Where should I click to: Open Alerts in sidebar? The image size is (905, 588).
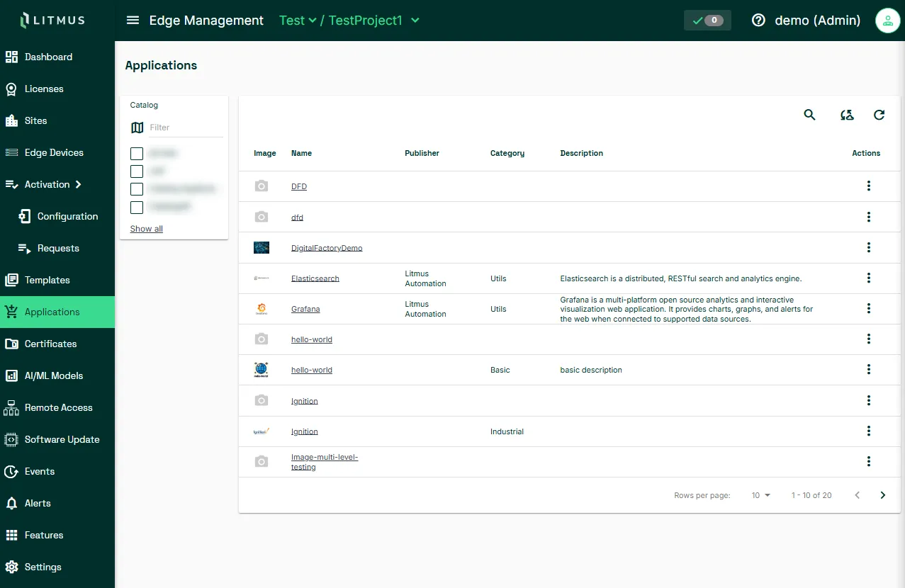57,503
